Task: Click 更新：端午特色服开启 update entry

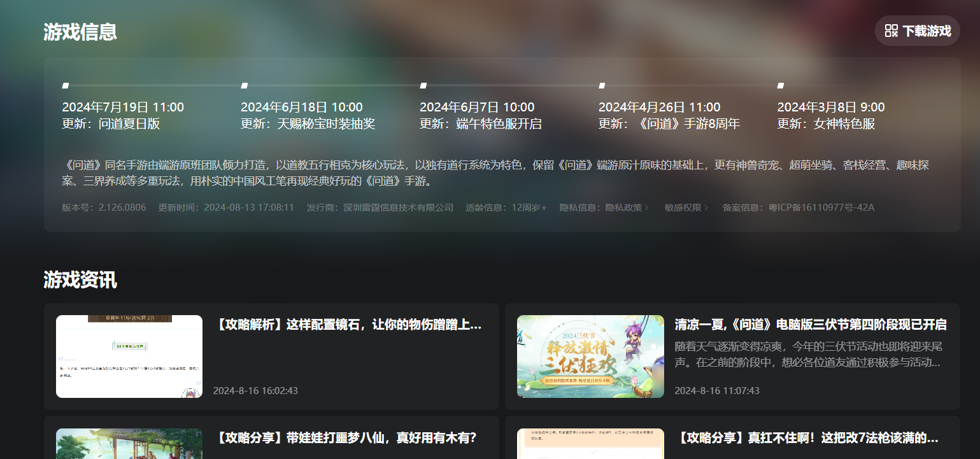Action: [x=481, y=124]
